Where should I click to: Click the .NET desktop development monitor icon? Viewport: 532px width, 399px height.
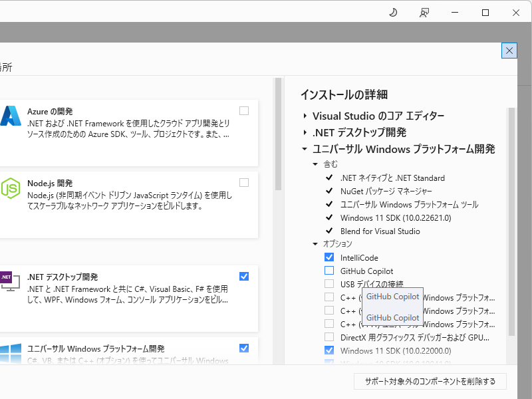pyautogui.click(x=9, y=282)
